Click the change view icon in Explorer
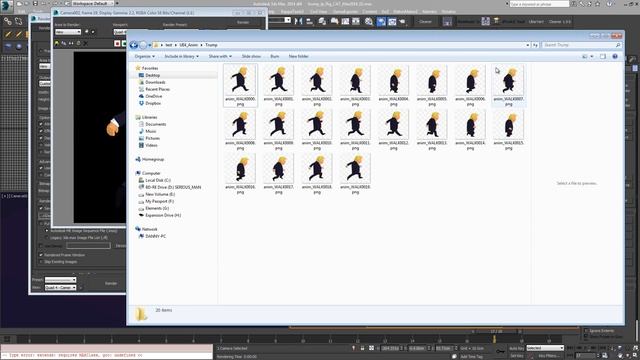The image size is (640, 360). 584,56
